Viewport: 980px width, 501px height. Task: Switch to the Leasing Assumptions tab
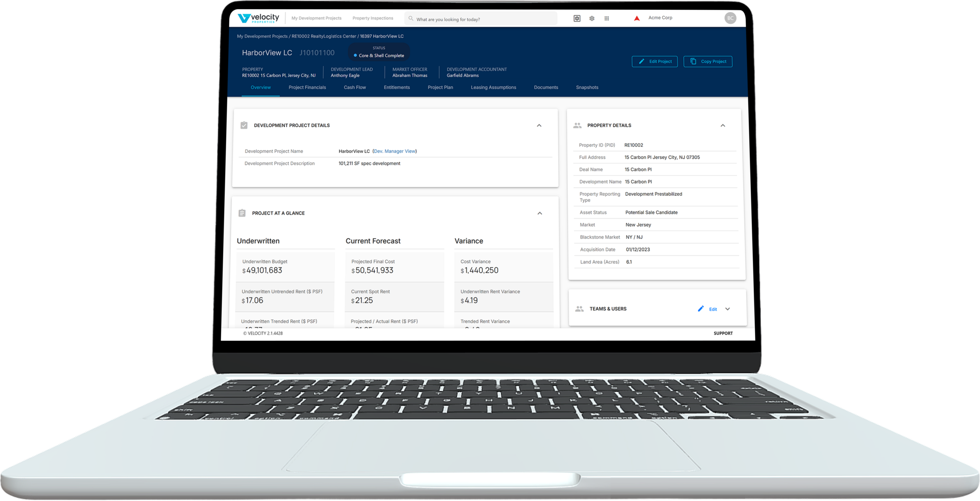tap(493, 88)
